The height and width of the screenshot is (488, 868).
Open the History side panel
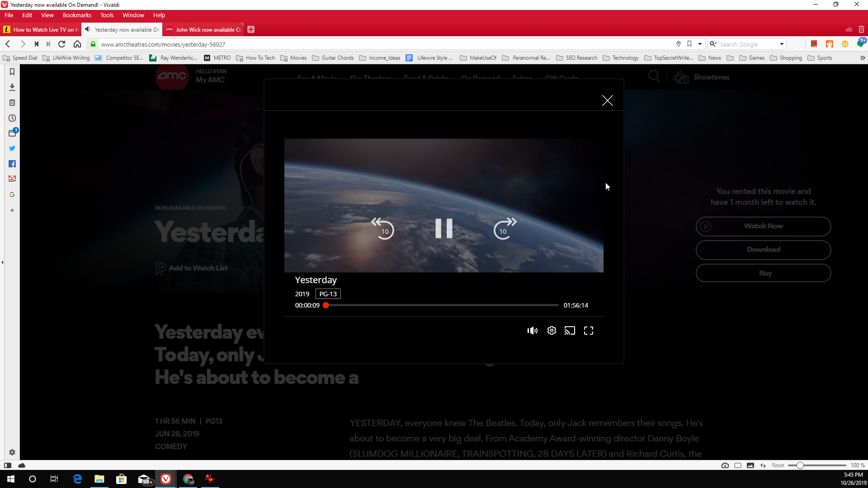(x=12, y=118)
